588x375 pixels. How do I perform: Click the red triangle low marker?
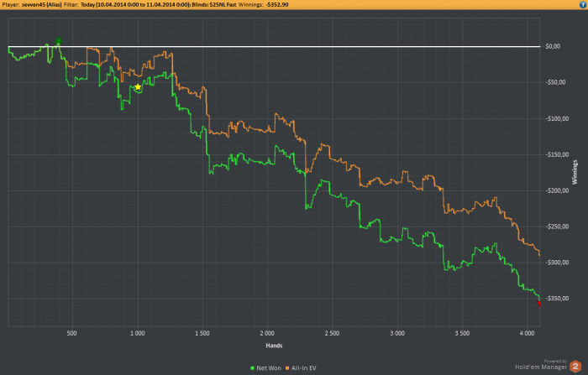pyautogui.click(x=539, y=304)
